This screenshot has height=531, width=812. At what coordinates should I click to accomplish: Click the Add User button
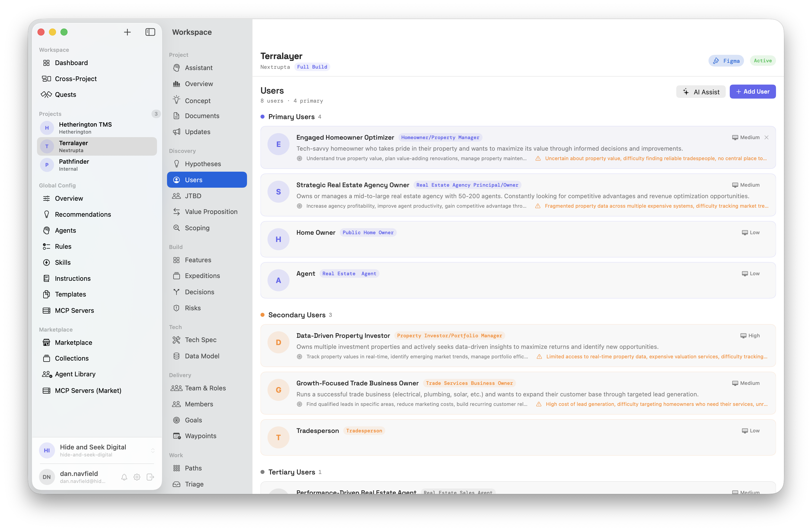(x=752, y=92)
